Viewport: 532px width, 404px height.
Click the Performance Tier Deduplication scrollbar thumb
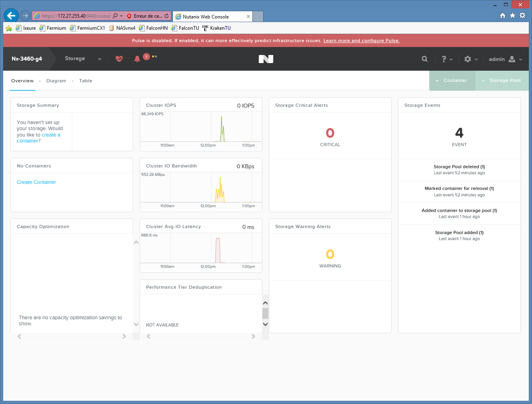point(265,313)
